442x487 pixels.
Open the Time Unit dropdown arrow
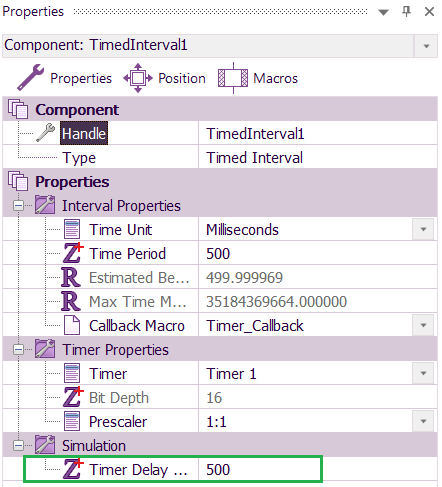pos(423,229)
